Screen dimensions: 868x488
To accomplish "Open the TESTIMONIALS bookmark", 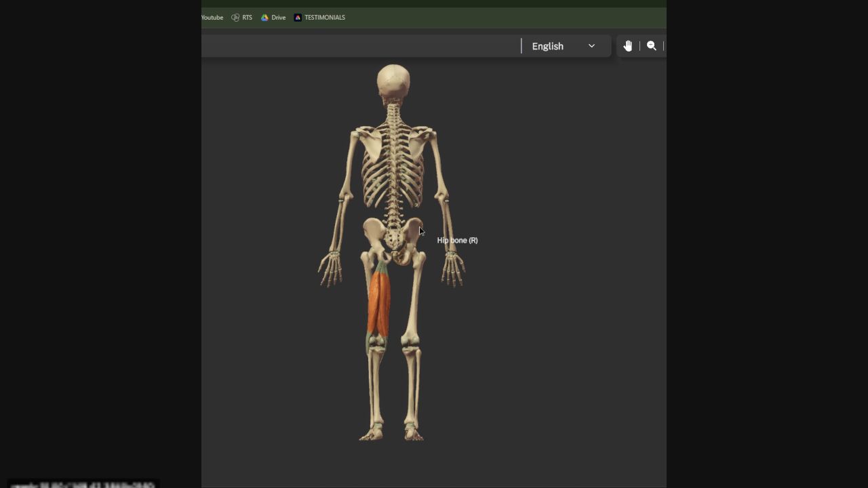I will click(319, 18).
